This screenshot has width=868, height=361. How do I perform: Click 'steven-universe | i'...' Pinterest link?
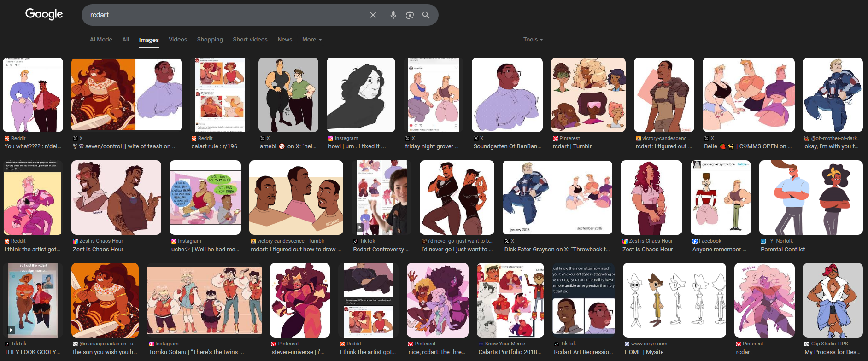tap(298, 352)
